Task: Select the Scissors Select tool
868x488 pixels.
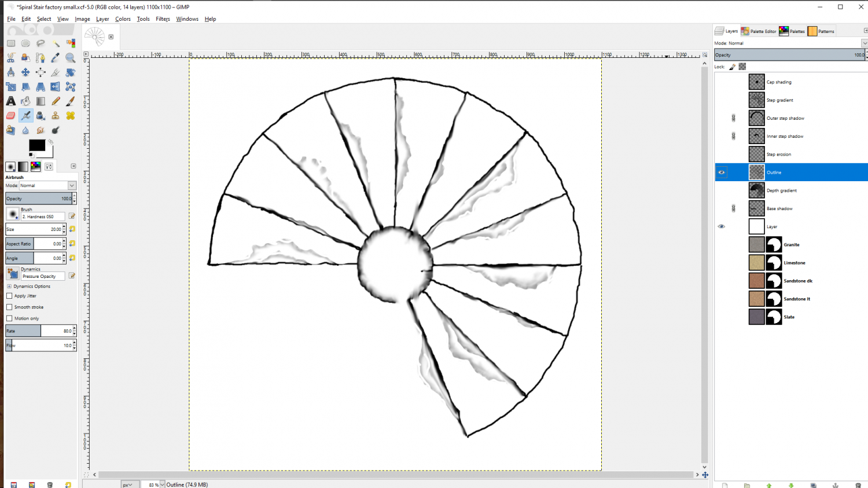Action: click(x=11, y=58)
